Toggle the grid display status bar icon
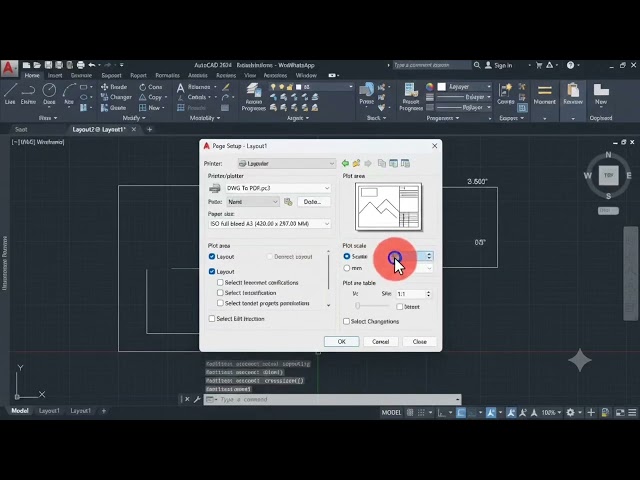 tap(410, 413)
